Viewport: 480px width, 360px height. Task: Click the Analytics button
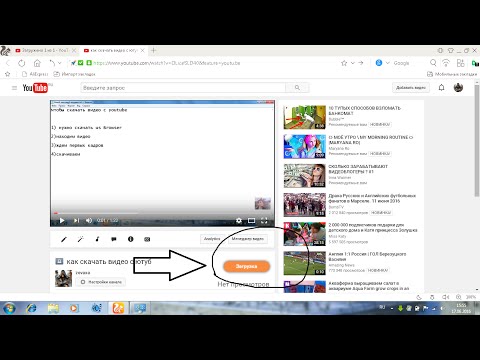[212, 239]
